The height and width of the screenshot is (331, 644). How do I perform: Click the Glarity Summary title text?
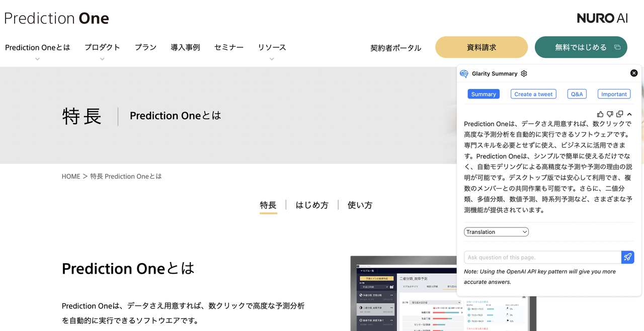pos(495,73)
